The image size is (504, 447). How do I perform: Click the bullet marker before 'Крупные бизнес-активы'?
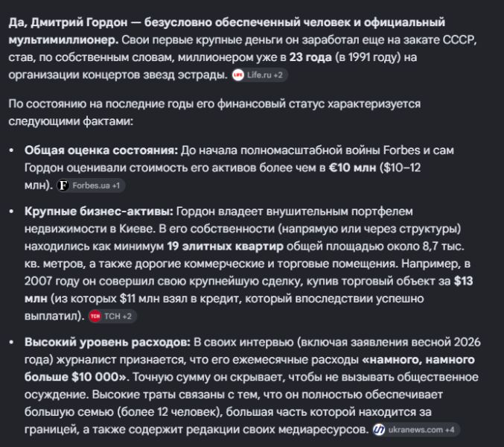(x=12, y=212)
